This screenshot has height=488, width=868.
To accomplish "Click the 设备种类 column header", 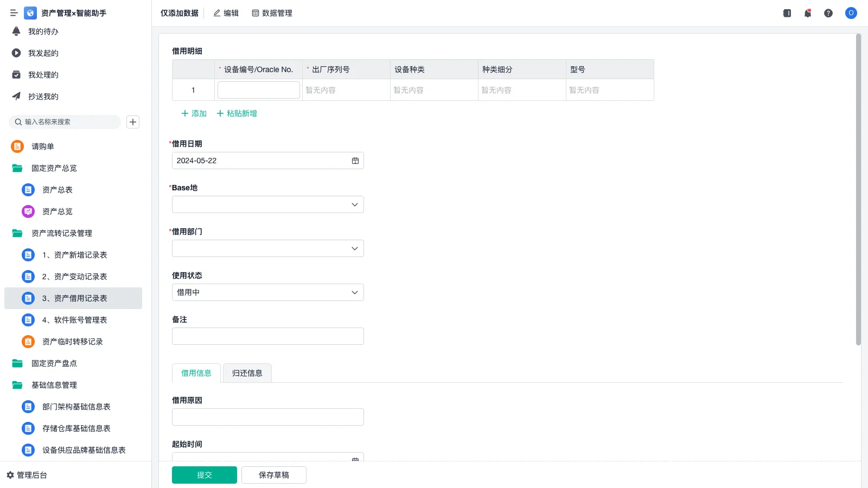I will [x=434, y=69].
